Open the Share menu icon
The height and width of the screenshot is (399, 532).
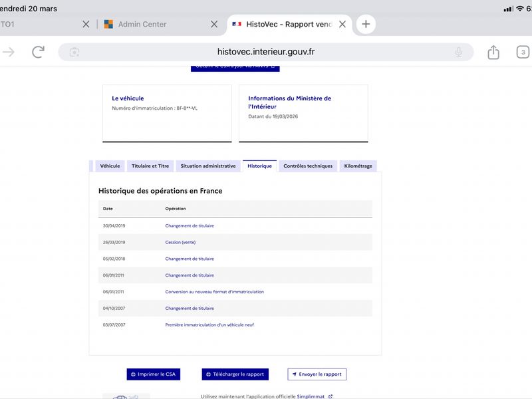click(x=493, y=52)
